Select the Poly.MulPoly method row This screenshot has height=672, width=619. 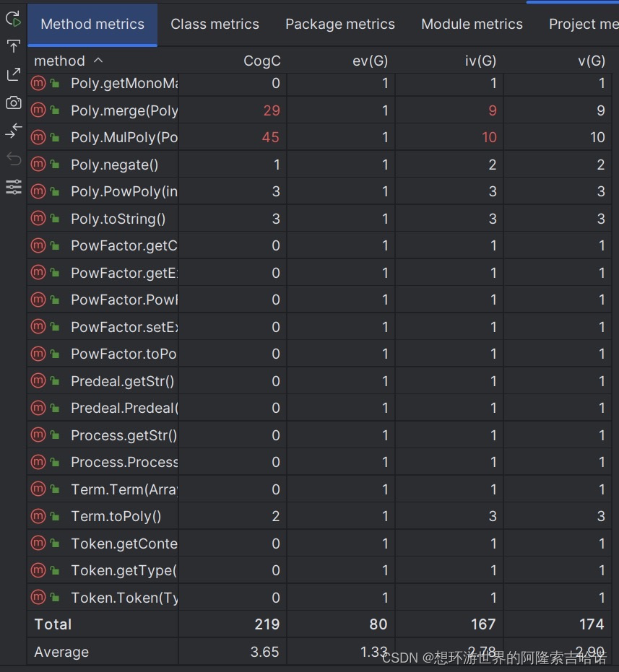coord(319,137)
